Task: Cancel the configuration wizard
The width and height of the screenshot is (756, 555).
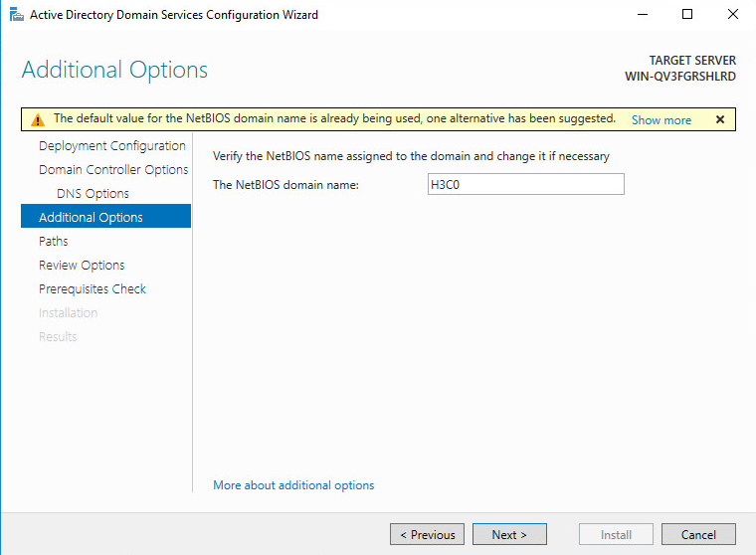Action: 698,534
